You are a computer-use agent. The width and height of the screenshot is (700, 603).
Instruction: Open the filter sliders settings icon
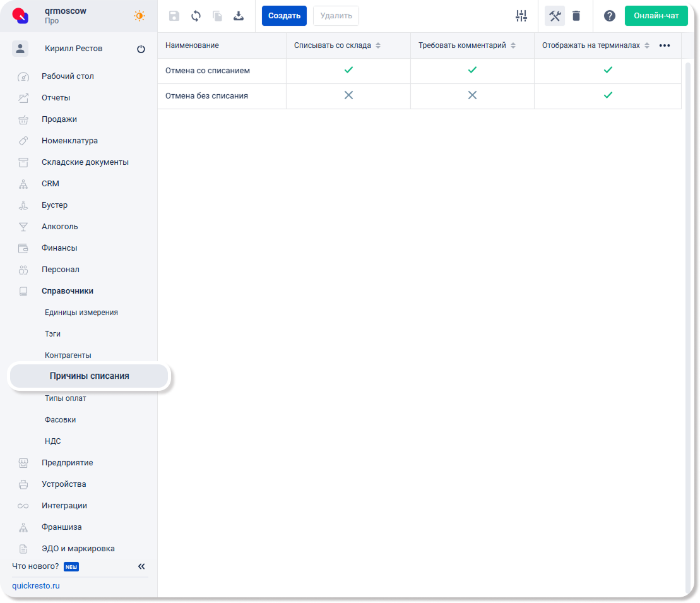pos(521,16)
